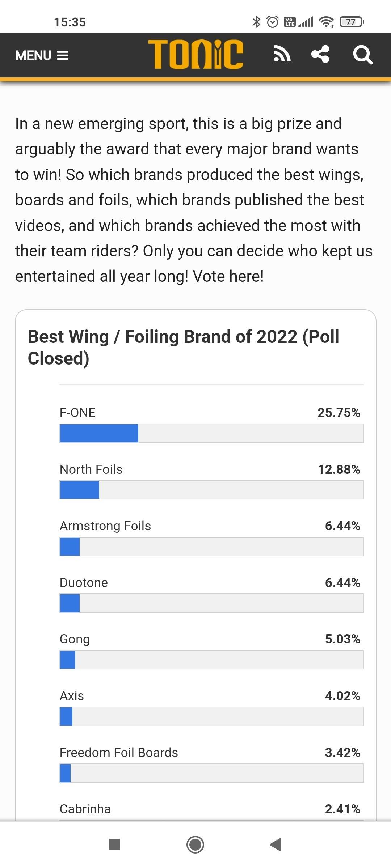Tap the poll title heading
Image resolution: width=391 pixels, height=868 pixels.
[184, 347]
